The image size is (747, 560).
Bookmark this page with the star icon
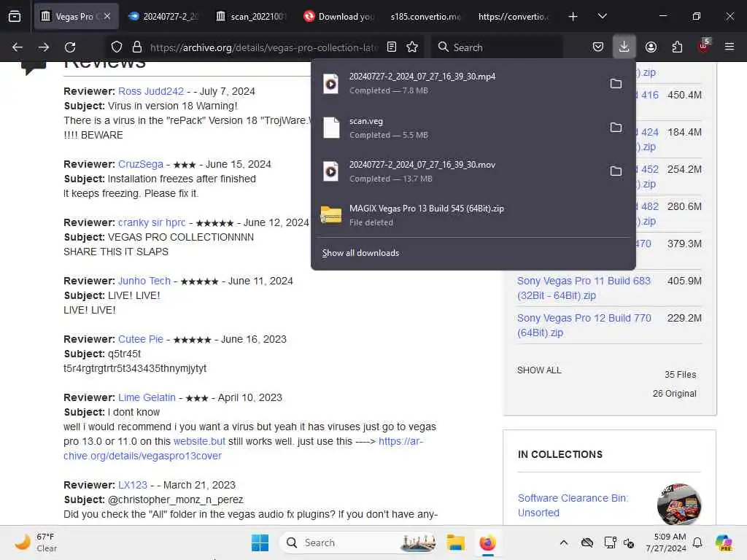412,47
